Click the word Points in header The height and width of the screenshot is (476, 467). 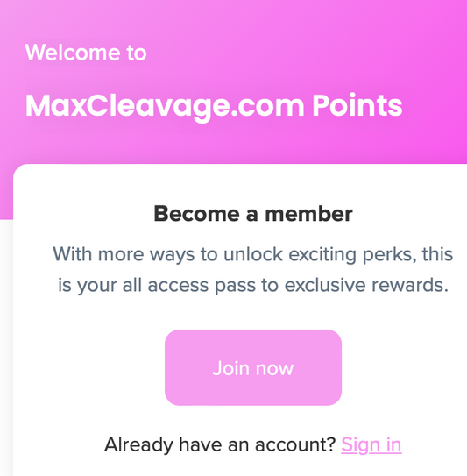[x=357, y=105]
